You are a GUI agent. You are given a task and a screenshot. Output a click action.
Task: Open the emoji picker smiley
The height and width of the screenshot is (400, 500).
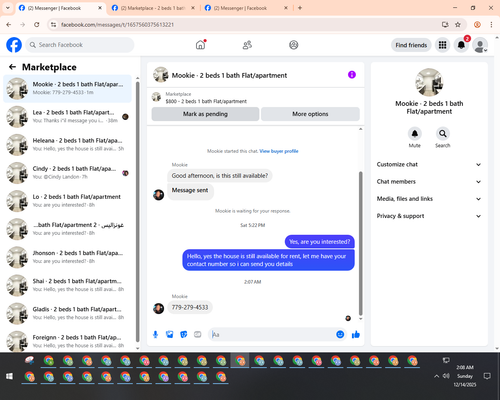click(x=340, y=334)
